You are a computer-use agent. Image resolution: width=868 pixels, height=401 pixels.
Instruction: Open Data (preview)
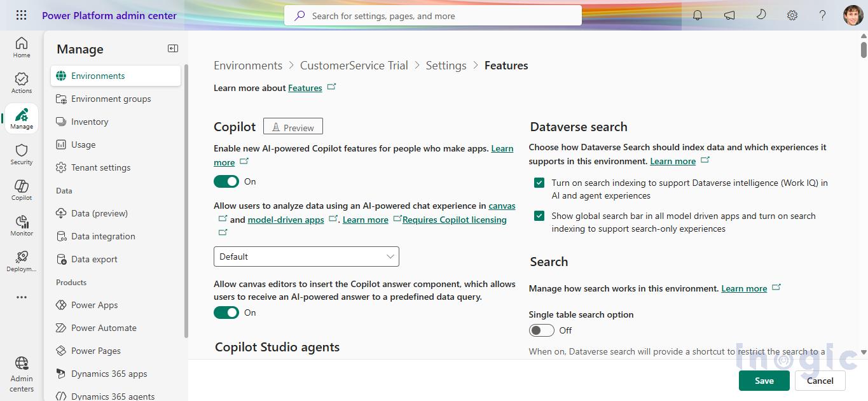(116, 213)
